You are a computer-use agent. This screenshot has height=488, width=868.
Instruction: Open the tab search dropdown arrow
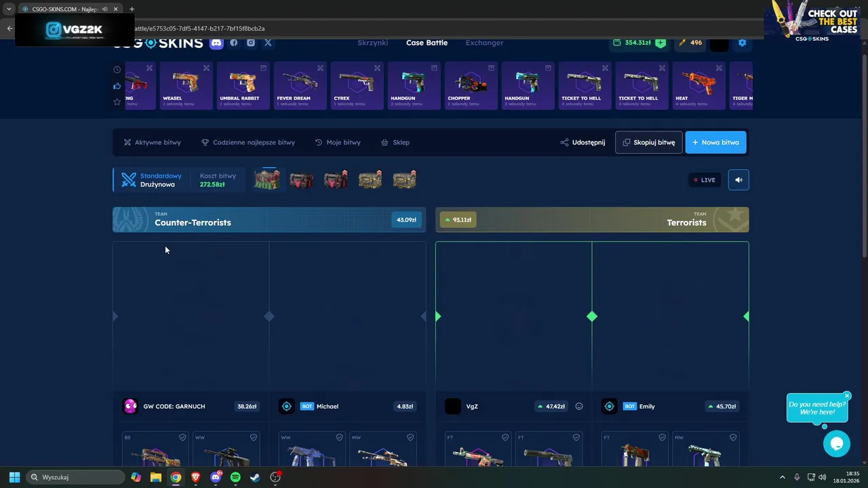coord(9,9)
